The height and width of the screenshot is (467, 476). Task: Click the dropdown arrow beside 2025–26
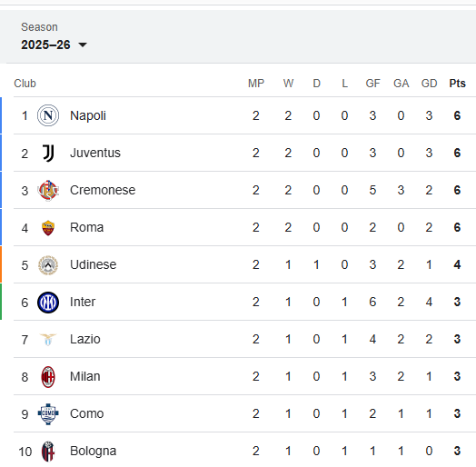point(83,45)
